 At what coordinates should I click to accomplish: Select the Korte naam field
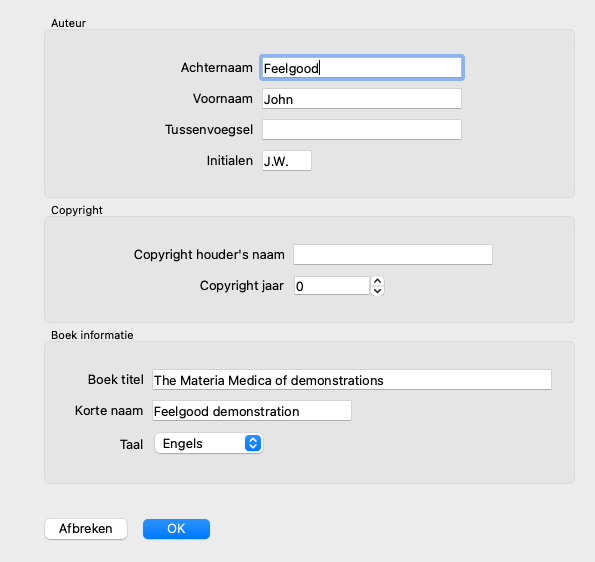click(x=252, y=411)
